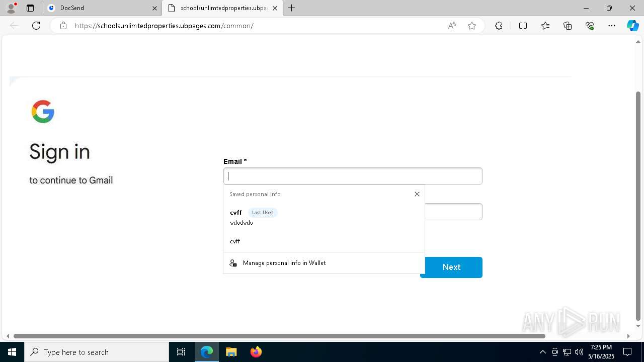Open Settings and more menu

click(612, 26)
